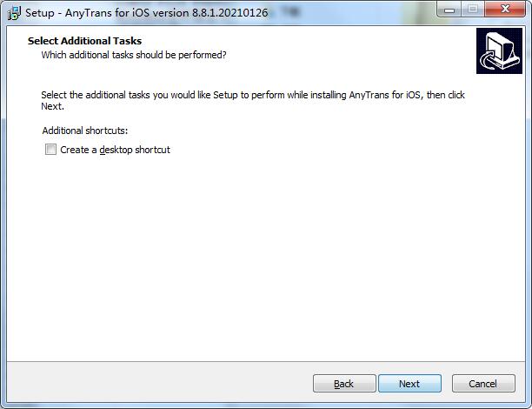The width and height of the screenshot is (532, 409).
Task: Click empty area below the checkbox
Action: 261,261
